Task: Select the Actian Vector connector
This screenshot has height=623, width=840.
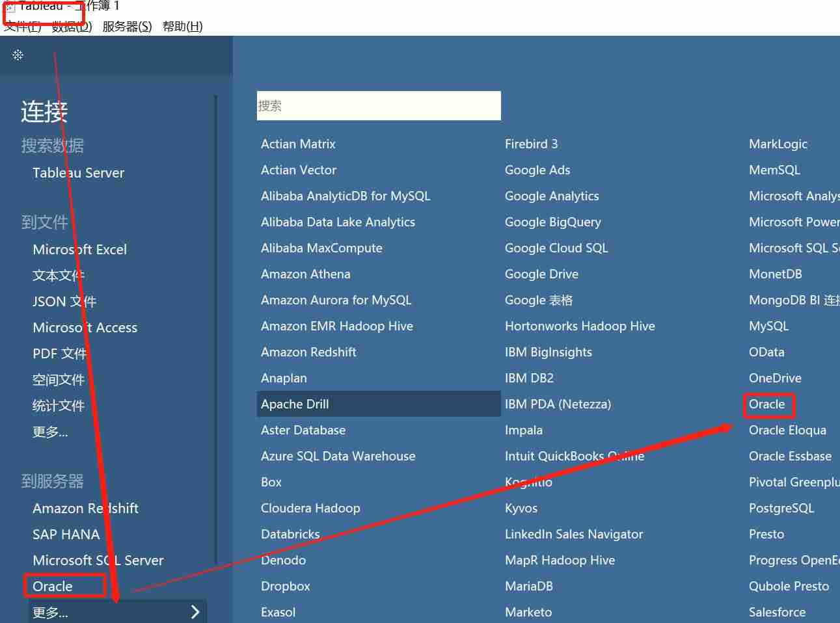Action: [299, 170]
